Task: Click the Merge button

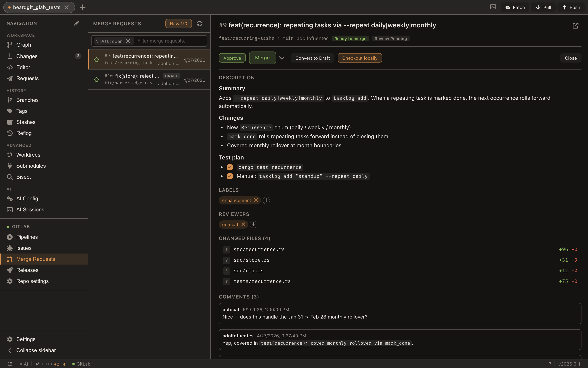Action: (262, 58)
